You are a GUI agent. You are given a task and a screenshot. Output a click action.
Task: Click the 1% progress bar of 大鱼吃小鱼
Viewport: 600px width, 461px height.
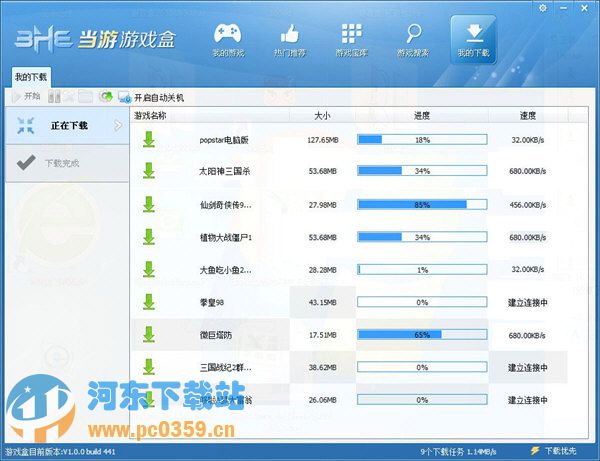pyautogui.click(x=422, y=270)
